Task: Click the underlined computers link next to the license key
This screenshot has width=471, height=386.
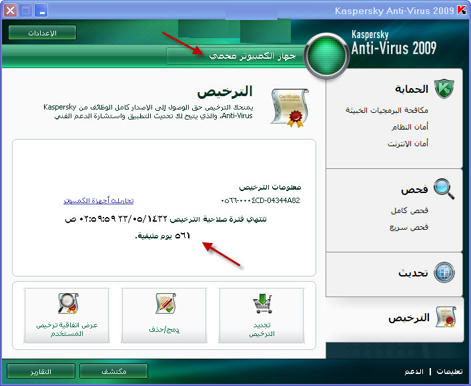Action: pos(99,201)
